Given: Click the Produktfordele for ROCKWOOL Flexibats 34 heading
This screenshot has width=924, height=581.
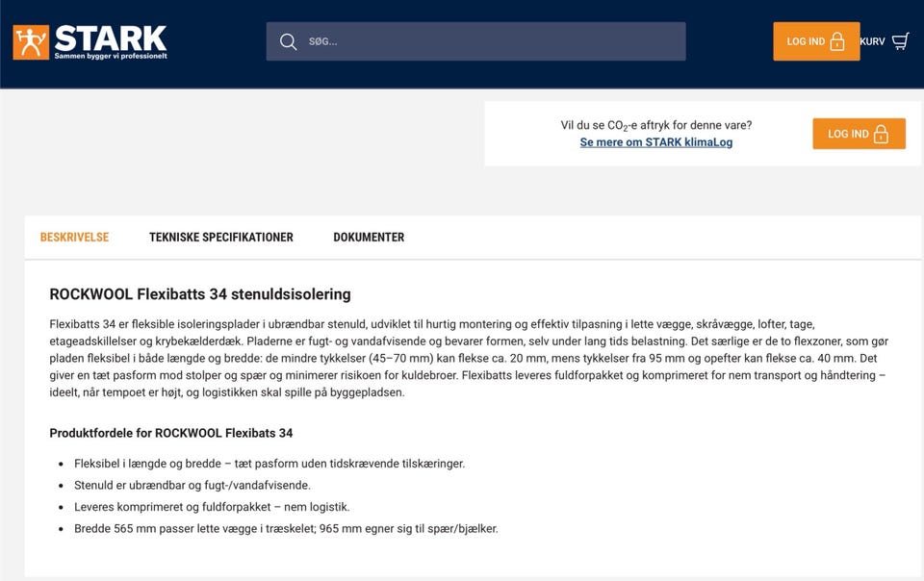Looking at the screenshot, I should tap(171, 433).
